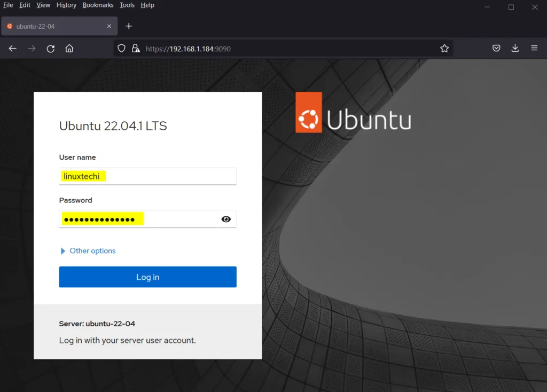Viewport: 547px width, 392px height.
Task: Click the forward navigation arrow
Action: (32, 49)
